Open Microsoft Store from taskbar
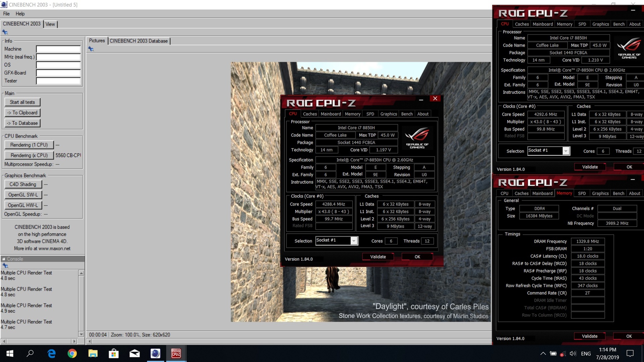 tap(114, 353)
